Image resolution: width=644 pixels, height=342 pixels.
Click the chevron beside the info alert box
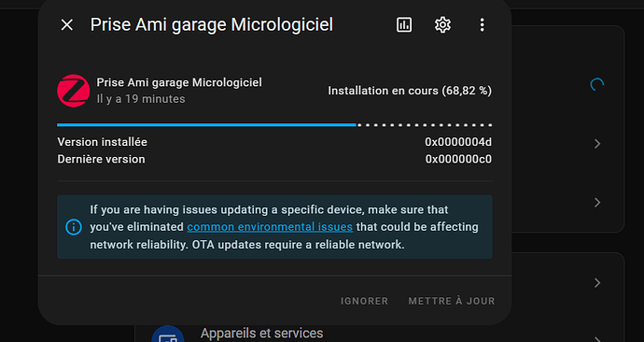(x=597, y=202)
